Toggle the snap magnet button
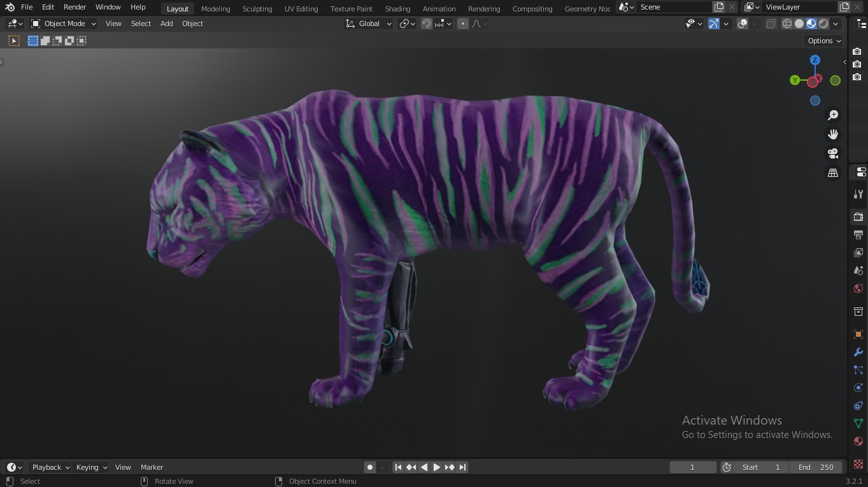Image resolution: width=868 pixels, height=487 pixels. click(x=427, y=24)
